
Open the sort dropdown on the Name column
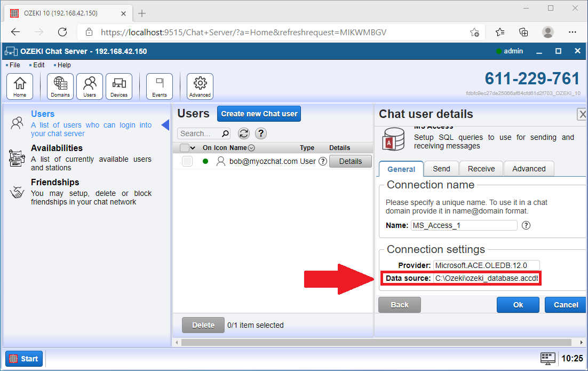(x=250, y=148)
